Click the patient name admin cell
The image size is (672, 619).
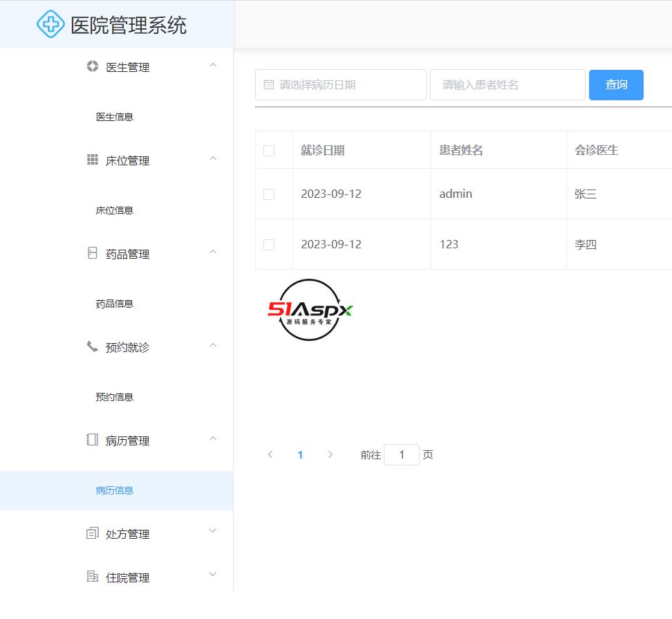[x=456, y=194]
